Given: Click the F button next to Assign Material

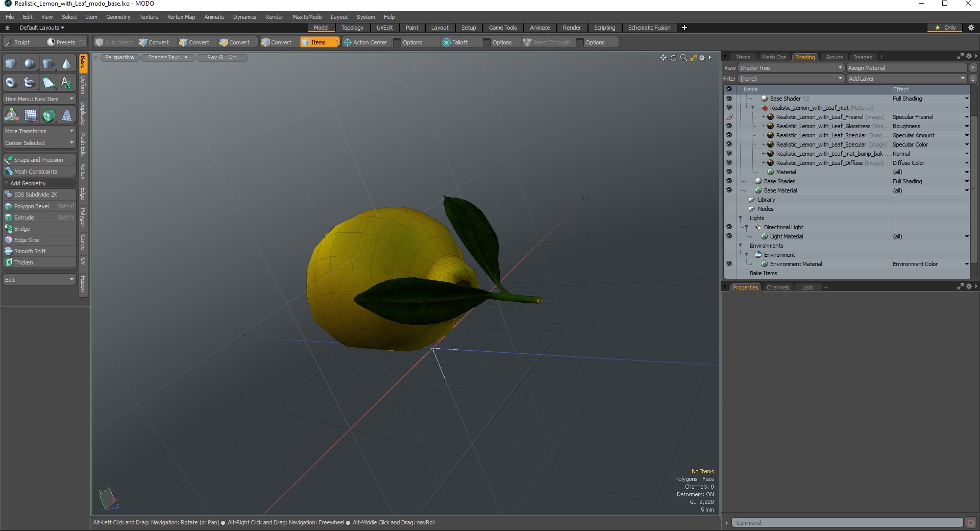Looking at the screenshot, I should [x=973, y=68].
